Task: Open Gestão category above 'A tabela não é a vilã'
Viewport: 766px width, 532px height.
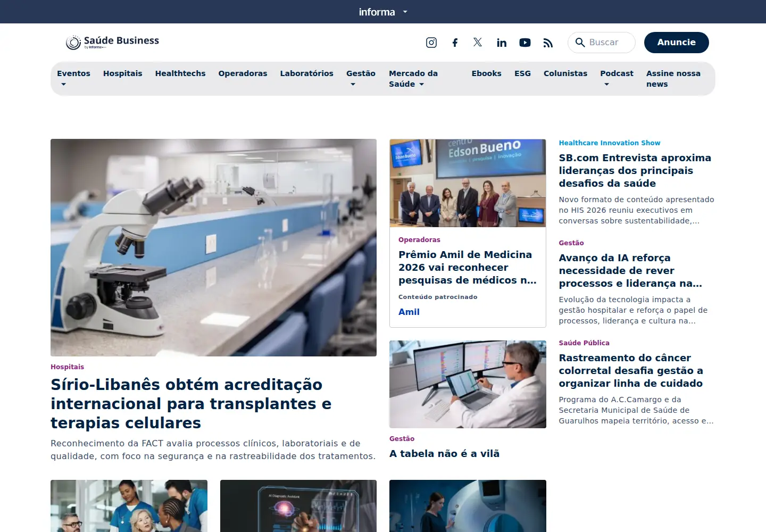Action: (x=402, y=439)
